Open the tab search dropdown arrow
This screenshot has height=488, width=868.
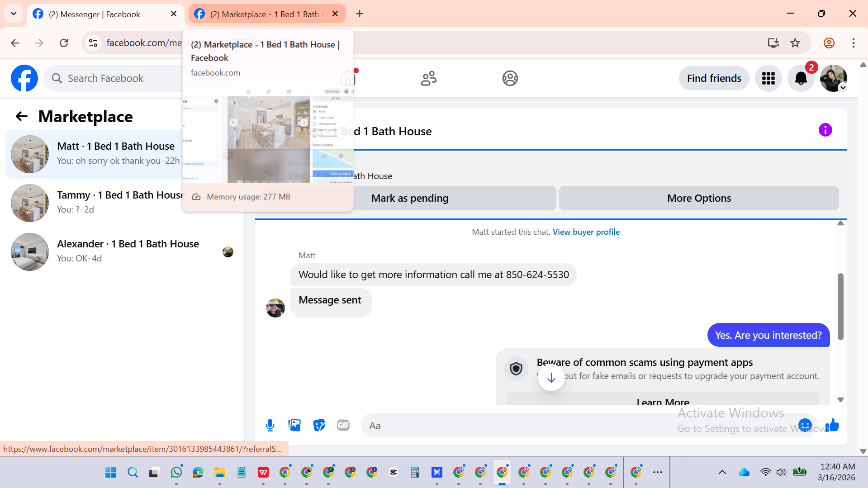(x=14, y=14)
